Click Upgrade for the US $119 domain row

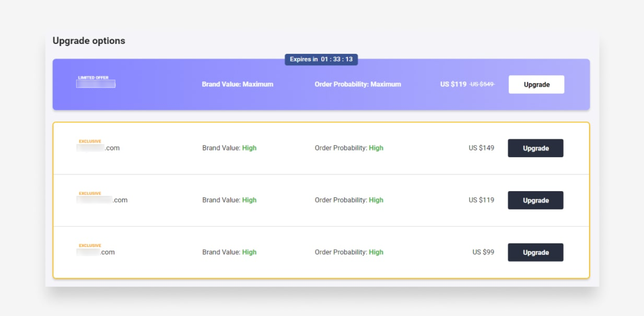535,200
